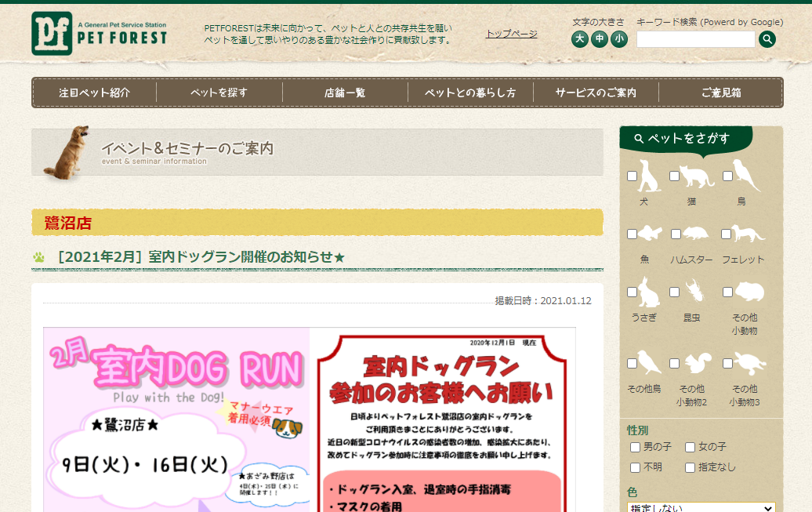Click the hamster silhouette icon

click(x=695, y=233)
